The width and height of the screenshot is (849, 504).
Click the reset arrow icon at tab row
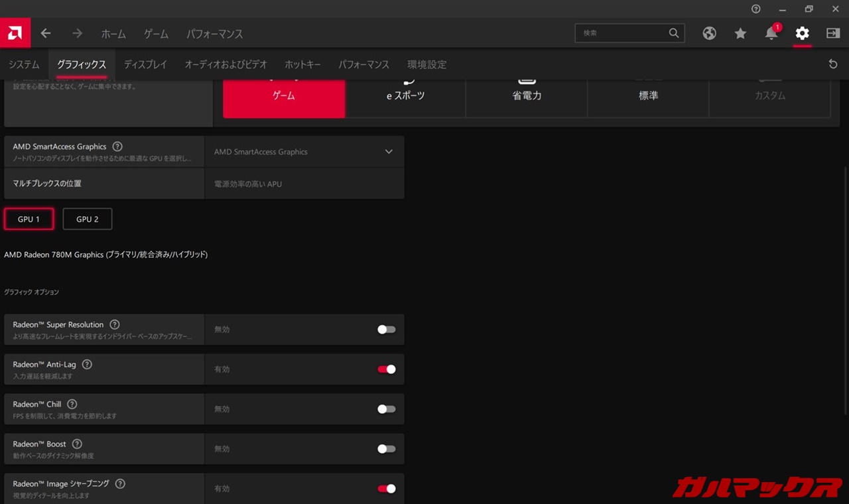click(833, 64)
